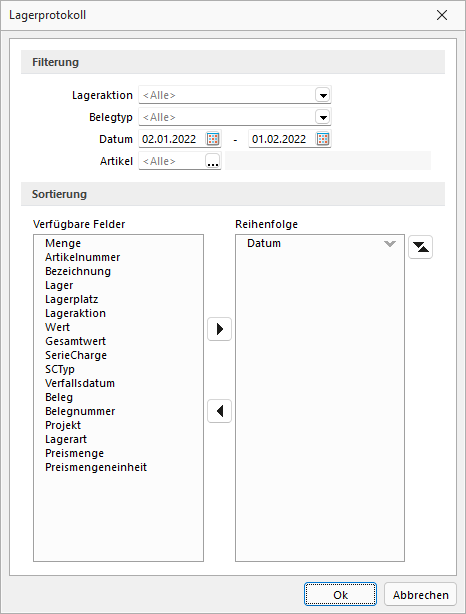This screenshot has width=466, height=614.
Task: Expand the Belegtyp dropdown
Action: coord(323,117)
